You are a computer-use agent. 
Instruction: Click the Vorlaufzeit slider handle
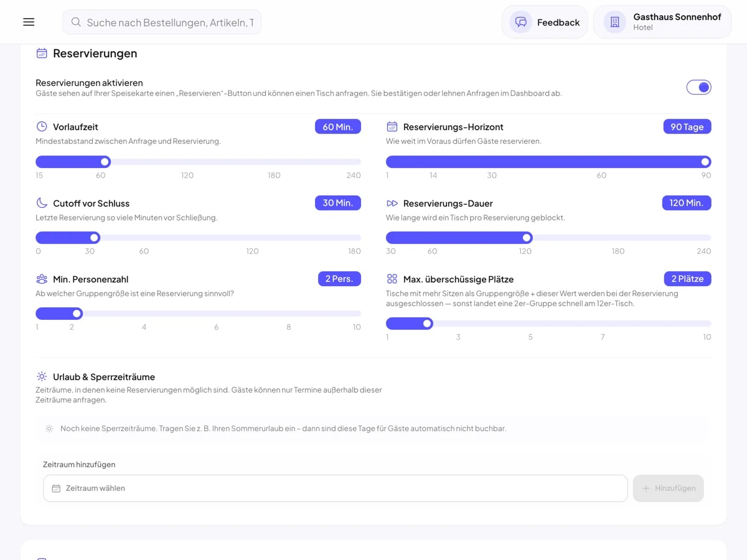click(x=105, y=162)
